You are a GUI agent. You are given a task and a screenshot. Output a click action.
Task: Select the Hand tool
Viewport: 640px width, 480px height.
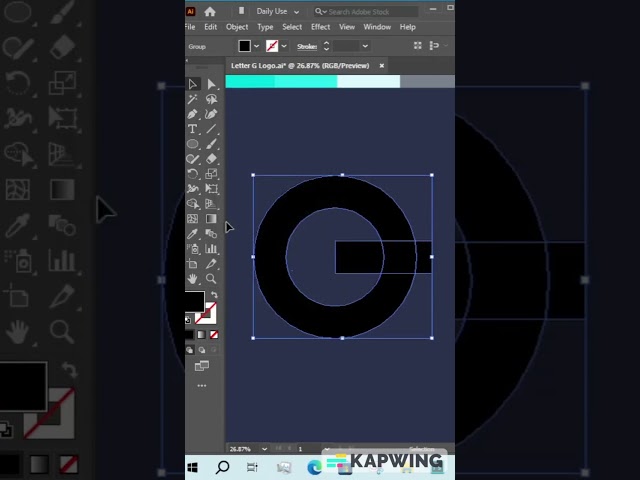pyautogui.click(x=193, y=279)
